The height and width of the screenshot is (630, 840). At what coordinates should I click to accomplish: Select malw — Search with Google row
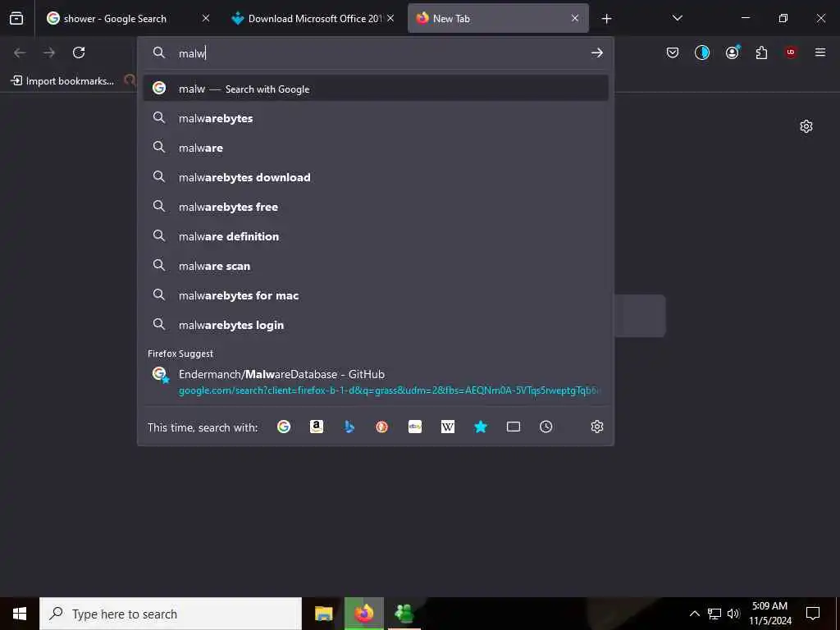[376, 89]
